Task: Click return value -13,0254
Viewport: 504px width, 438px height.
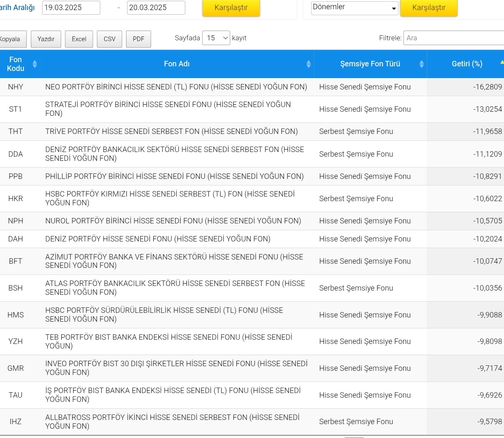Action: tap(487, 109)
